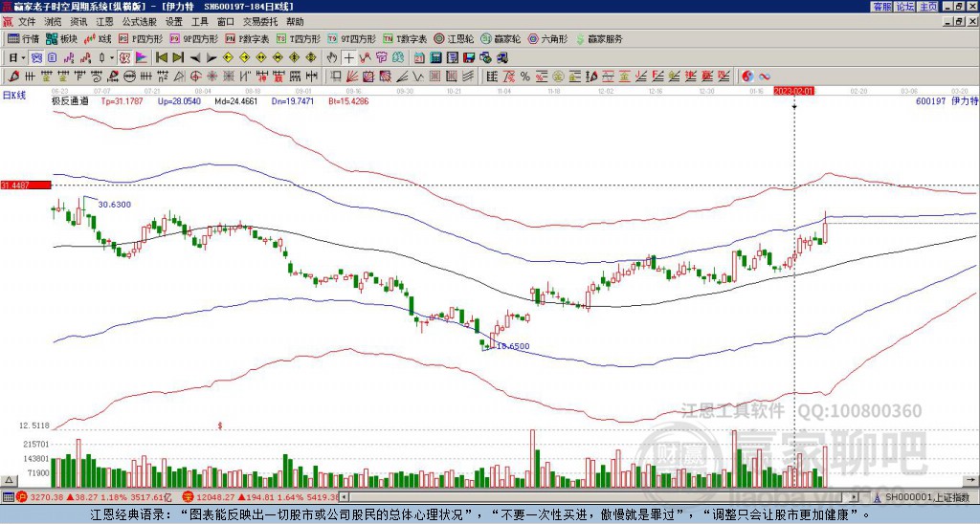
Task: Click the Dn=19.7471 value
Action: (292, 100)
